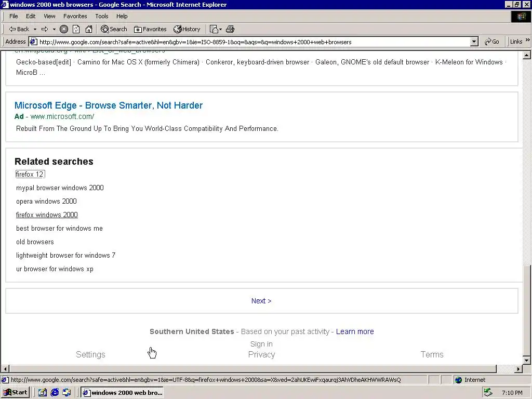Screen dimensions: 532x399
Task: Click the page icon in the Address bar
Action: coord(33,42)
